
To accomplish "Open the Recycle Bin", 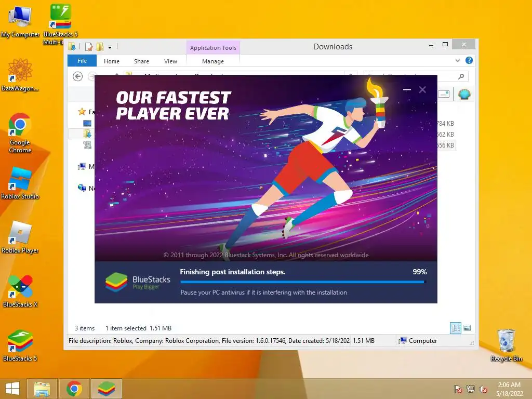I will pos(506,345).
